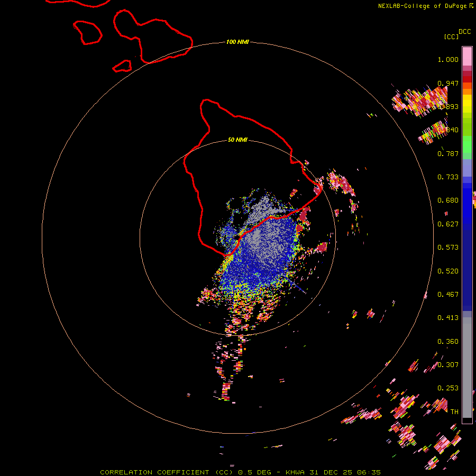Image resolution: width=476 pixels, height=476 pixels.
Task: Select the 0.413 legend value
Action: point(448,318)
